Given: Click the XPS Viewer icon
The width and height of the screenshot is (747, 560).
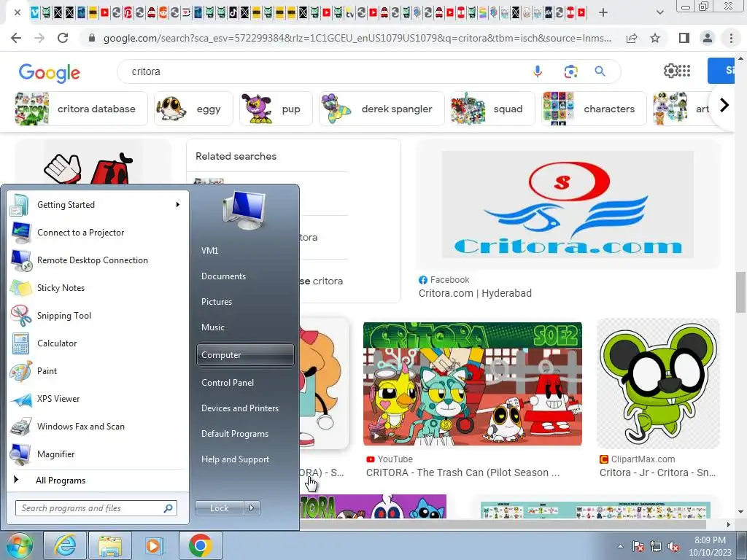Looking at the screenshot, I should coord(20,399).
